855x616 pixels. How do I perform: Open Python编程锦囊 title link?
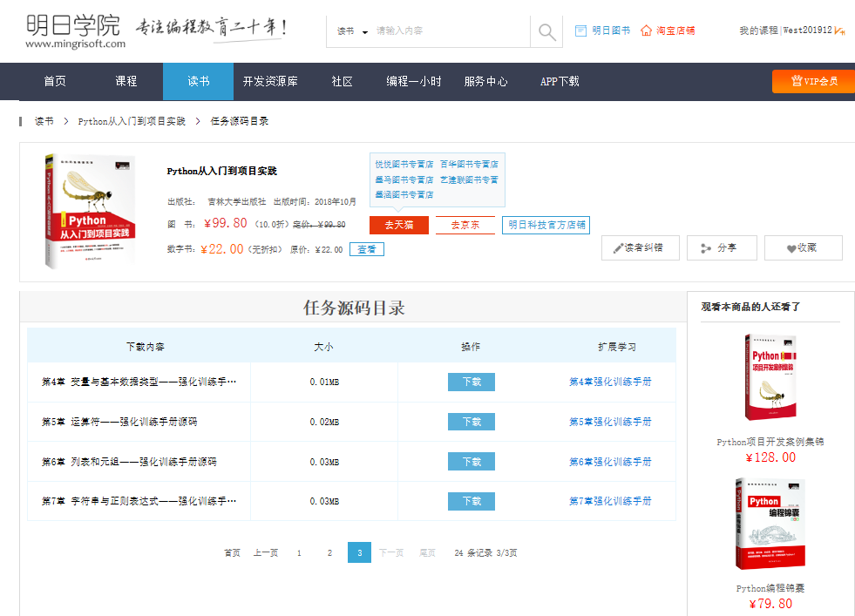770,588
